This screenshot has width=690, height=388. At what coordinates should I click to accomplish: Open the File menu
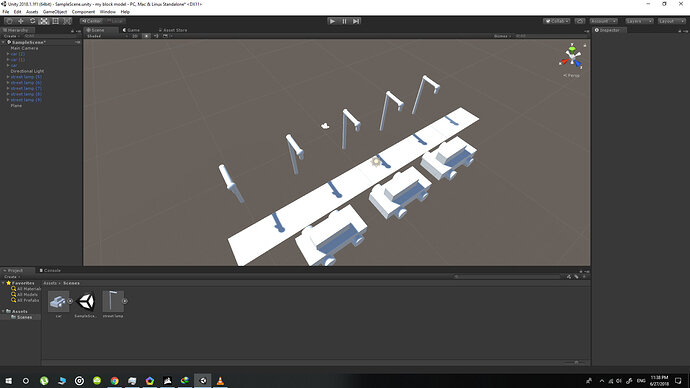point(6,12)
